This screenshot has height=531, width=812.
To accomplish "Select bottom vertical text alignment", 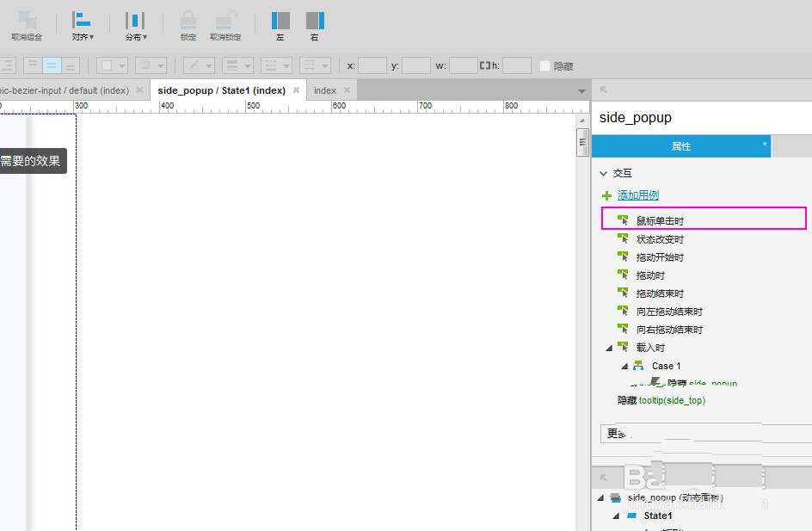I will tap(71, 65).
